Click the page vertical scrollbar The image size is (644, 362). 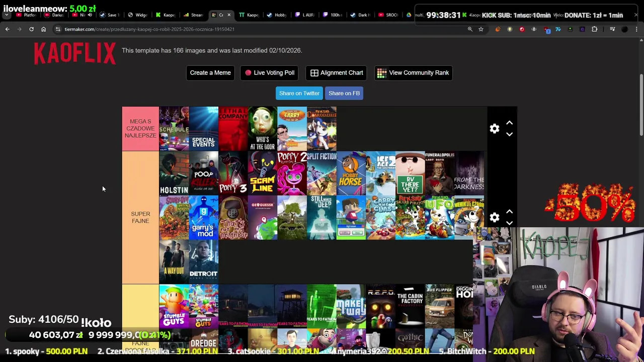coord(641,105)
